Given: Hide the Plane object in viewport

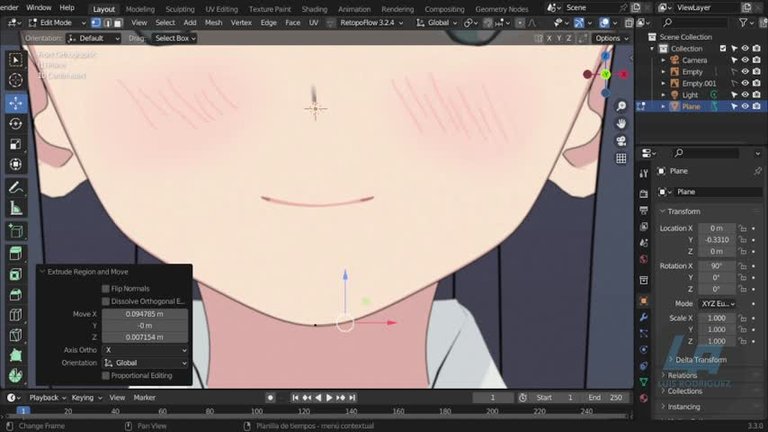Looking at the screenshot, I should (x=745, y=106).
